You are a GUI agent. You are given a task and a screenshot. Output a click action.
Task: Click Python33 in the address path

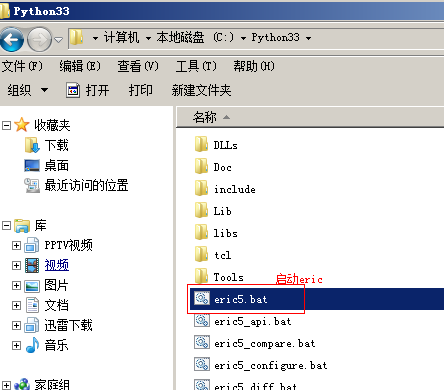pyautogui.click(x=275, y=37)
